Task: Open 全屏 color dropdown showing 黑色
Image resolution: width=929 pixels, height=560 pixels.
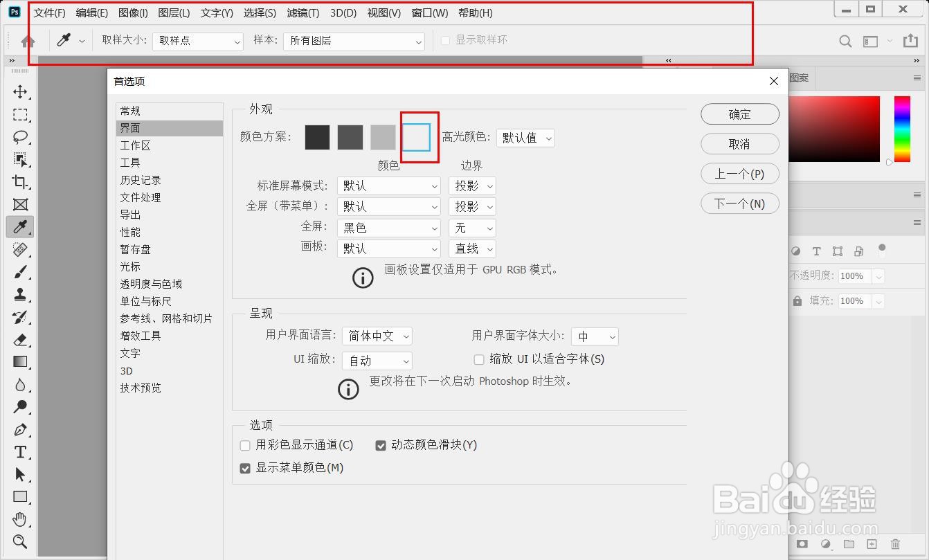Action: pyautogui.click(x=389, y=227)
